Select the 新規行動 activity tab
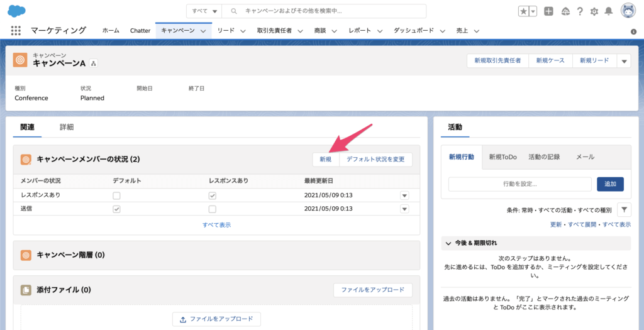The height and width of the screenshot is (330, 644). (461, 157)
